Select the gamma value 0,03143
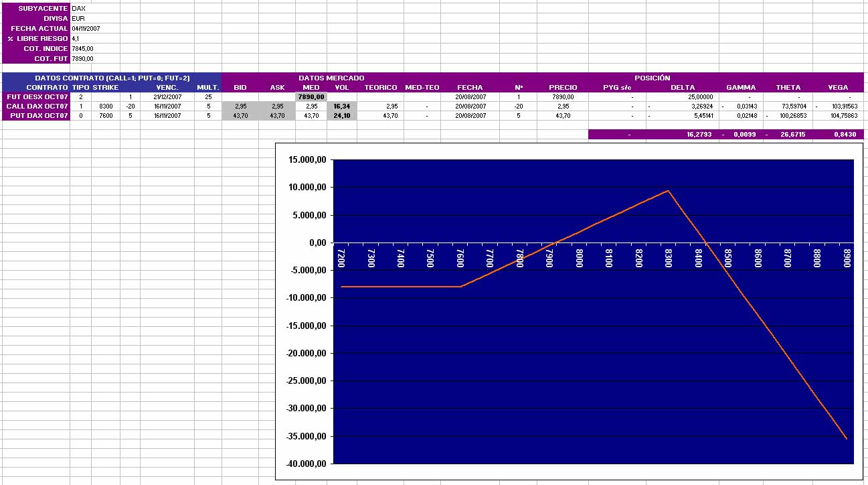Viewport: 868px width, 485px height. click(x=746, y=107)
